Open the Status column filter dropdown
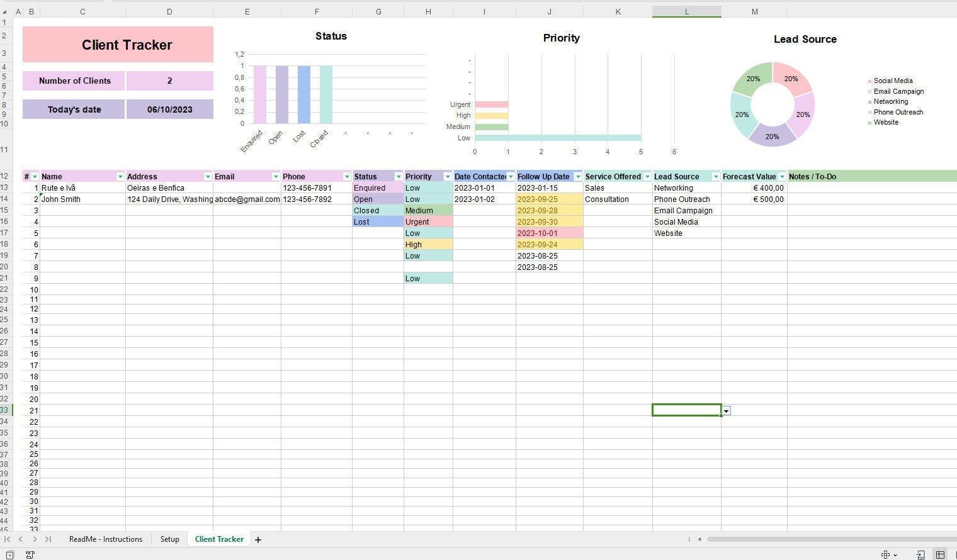 click(398, 177)
